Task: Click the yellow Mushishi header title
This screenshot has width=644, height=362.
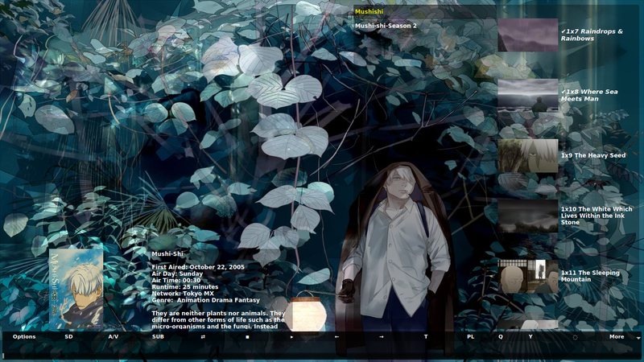Action: tap(369, 11)
